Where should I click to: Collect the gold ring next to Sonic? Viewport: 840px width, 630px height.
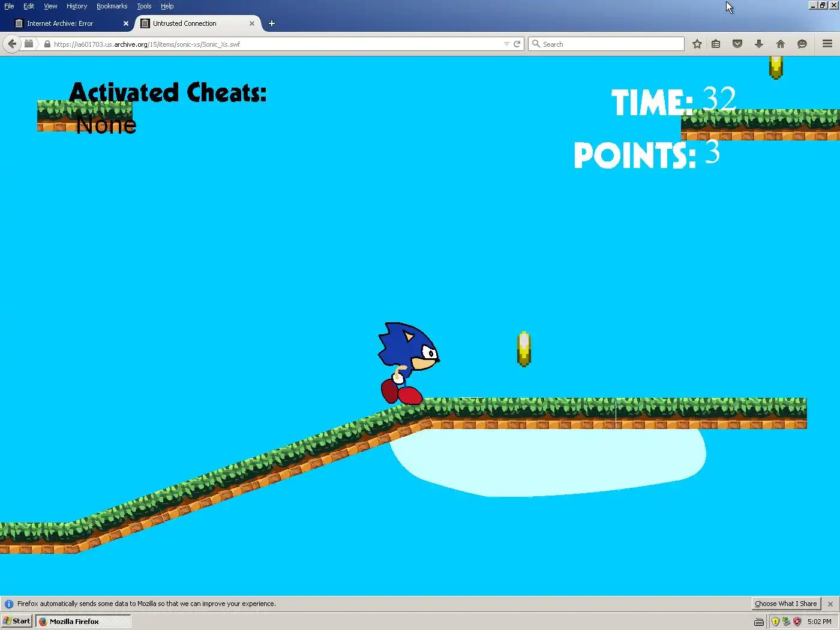pyautogui.click(x=524, y=349)
